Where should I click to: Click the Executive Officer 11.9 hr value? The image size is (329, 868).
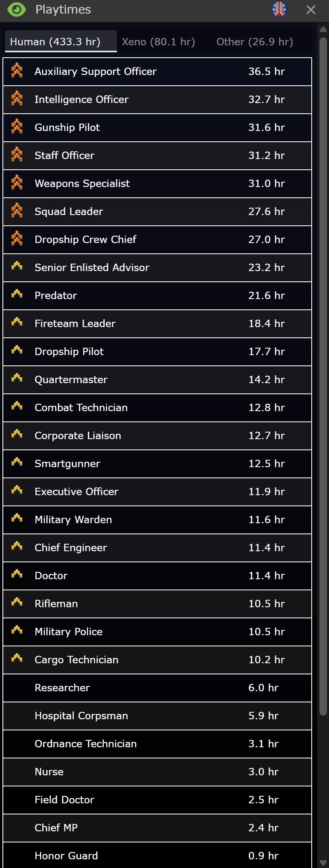[x=266, y=492]
